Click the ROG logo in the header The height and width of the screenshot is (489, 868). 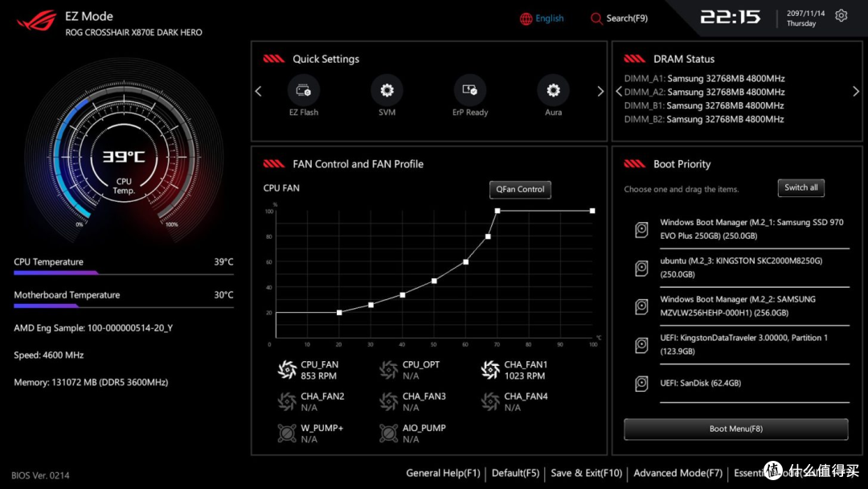[x=36, y=20]
